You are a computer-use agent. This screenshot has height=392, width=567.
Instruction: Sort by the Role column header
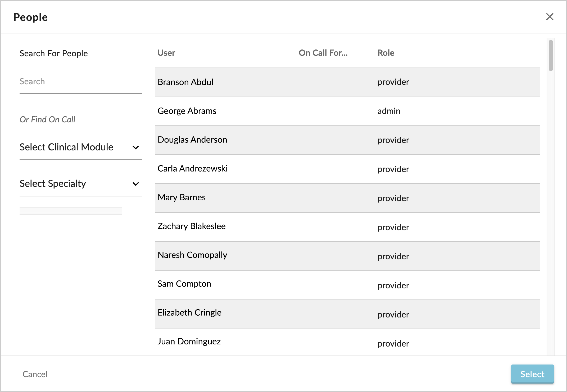[x=386, y=53]
